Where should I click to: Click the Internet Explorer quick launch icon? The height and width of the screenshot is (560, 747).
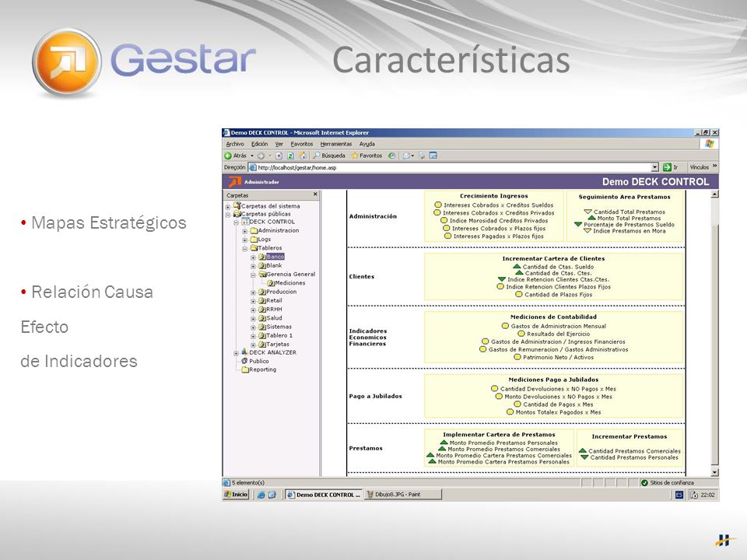point(261,495)
